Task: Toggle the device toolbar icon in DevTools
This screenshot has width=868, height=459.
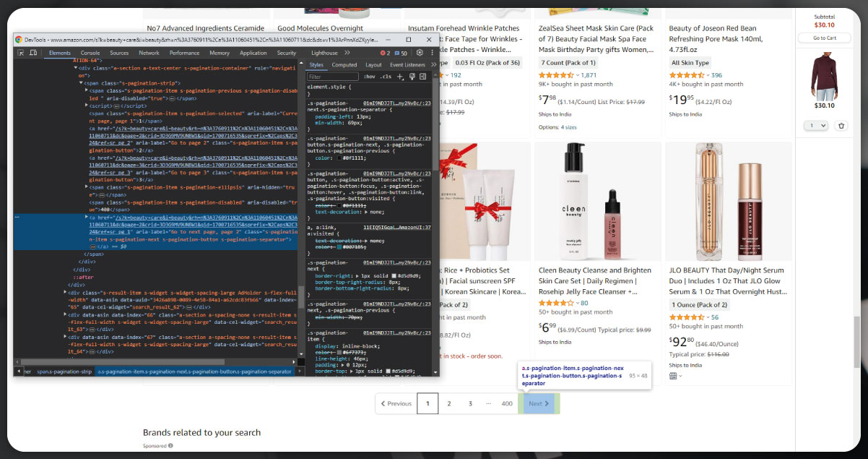Action: point(35,53)
